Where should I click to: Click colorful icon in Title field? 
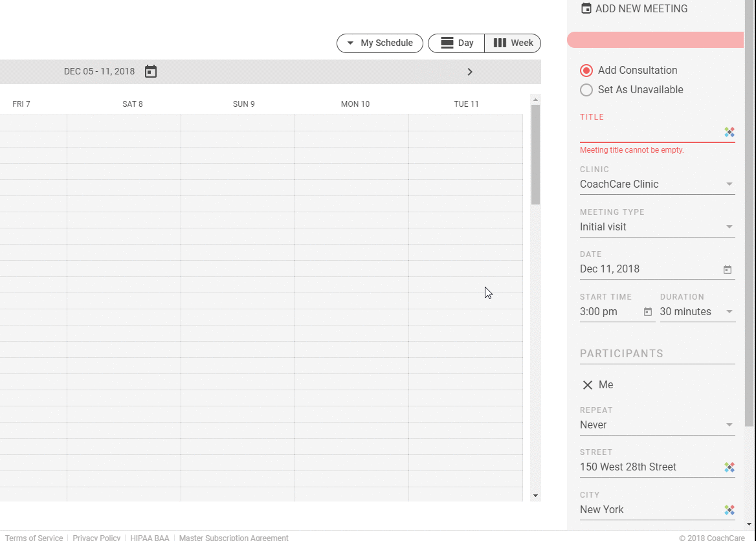[729, 132]
